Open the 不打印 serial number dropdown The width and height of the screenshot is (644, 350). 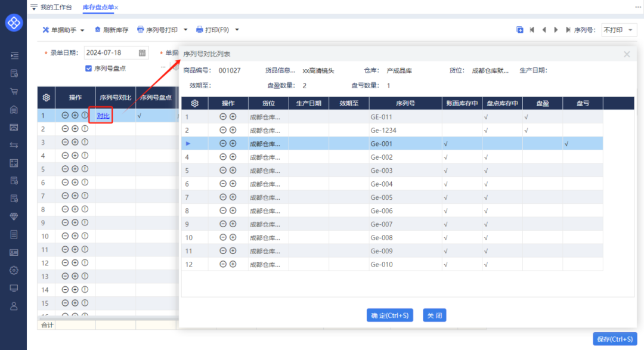pyautogui.click(x=619, y=30)
